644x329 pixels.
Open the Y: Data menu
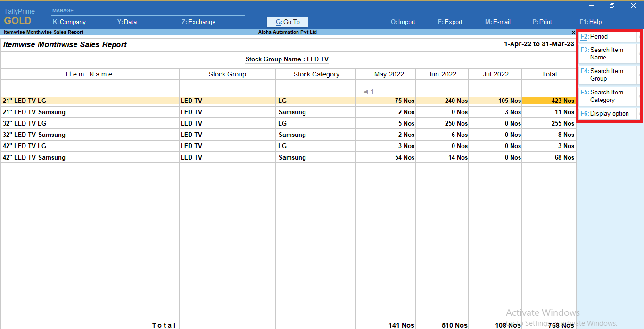127,22
